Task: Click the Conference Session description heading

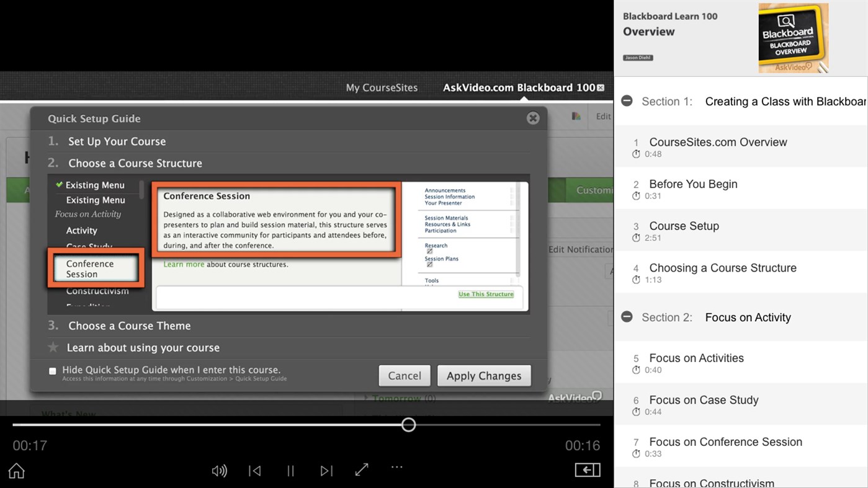Action: click(207, 196)
